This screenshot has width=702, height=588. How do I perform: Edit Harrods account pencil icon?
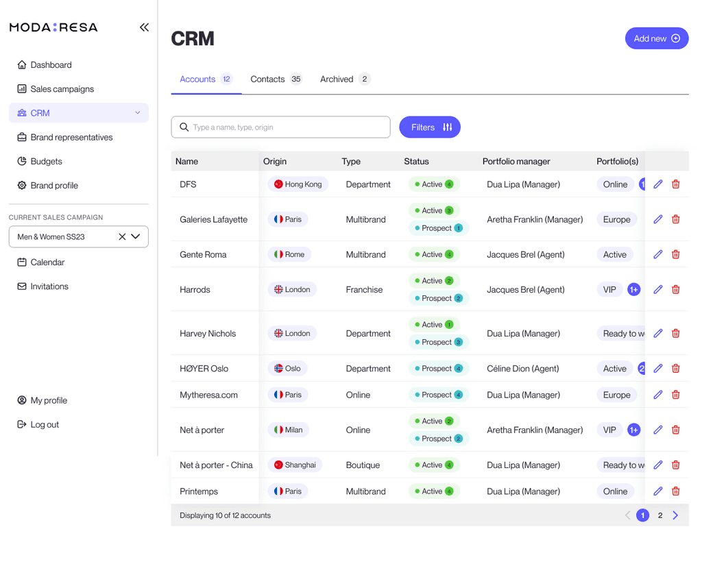[657, 289]
